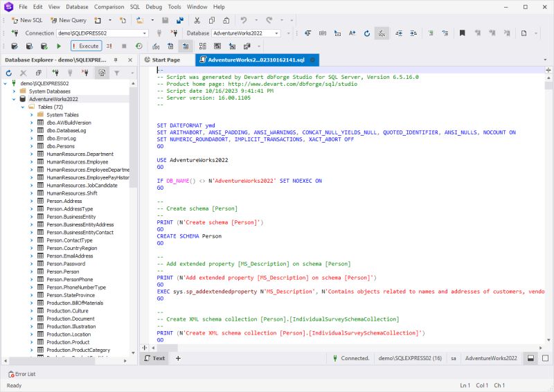Select the AdventureWorks2...sql document tab
This screenshot has width=554, height=392.
(x=256, y=60)
